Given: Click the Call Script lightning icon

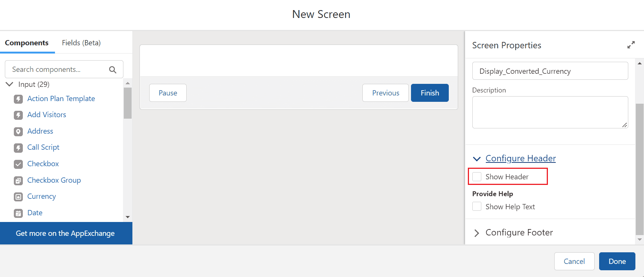Looking at the screenshot, I should [18, 147].
